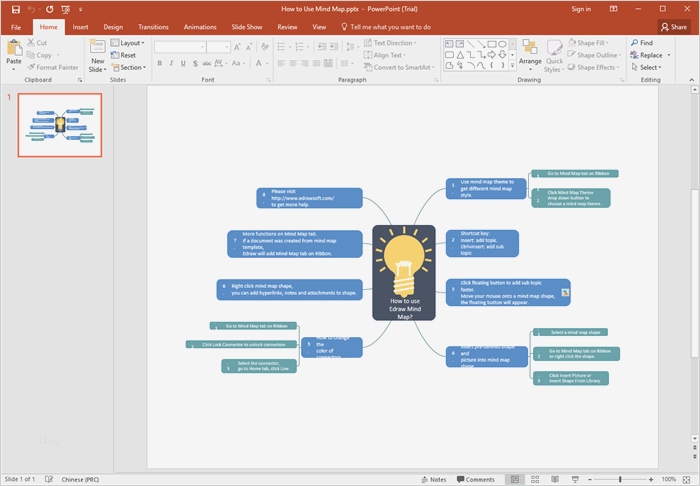Image resolution: width=700 pixels, height=486 pixels.
Task: Select slide 1 thumbnail
Action: [x=60, y=126]
